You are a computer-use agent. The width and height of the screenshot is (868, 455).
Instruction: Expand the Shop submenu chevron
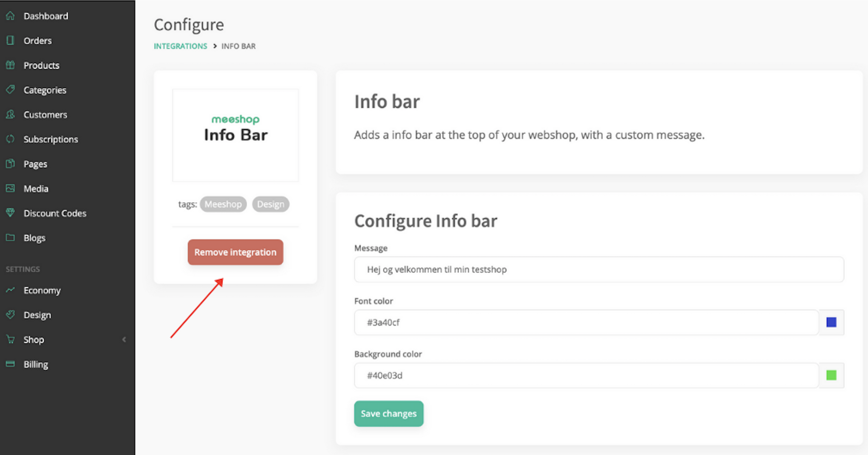coord(124,339)
